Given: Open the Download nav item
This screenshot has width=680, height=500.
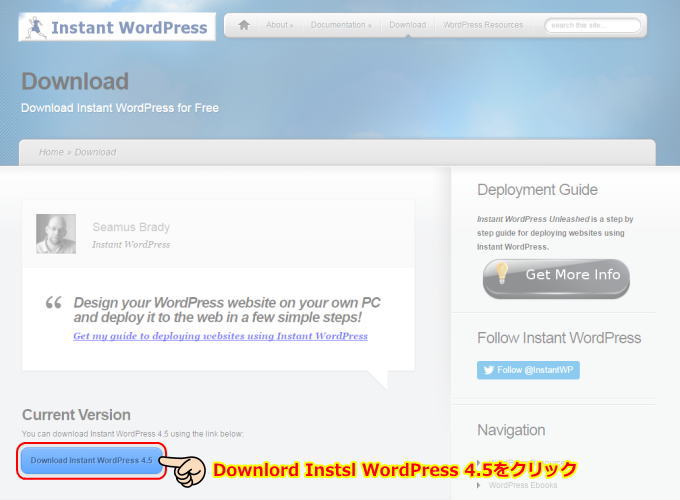Looking at the screenshot, I should click(407, 25).
